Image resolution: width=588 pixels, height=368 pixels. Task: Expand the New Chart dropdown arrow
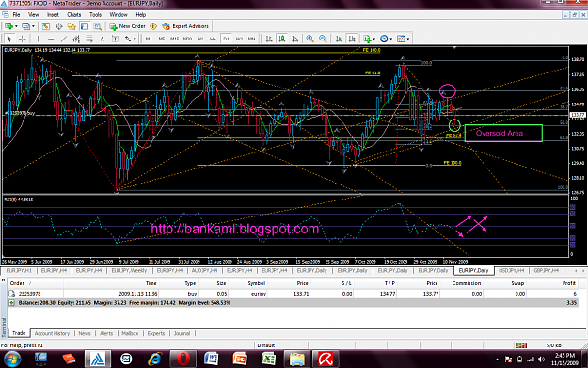[x=16, y=26]
